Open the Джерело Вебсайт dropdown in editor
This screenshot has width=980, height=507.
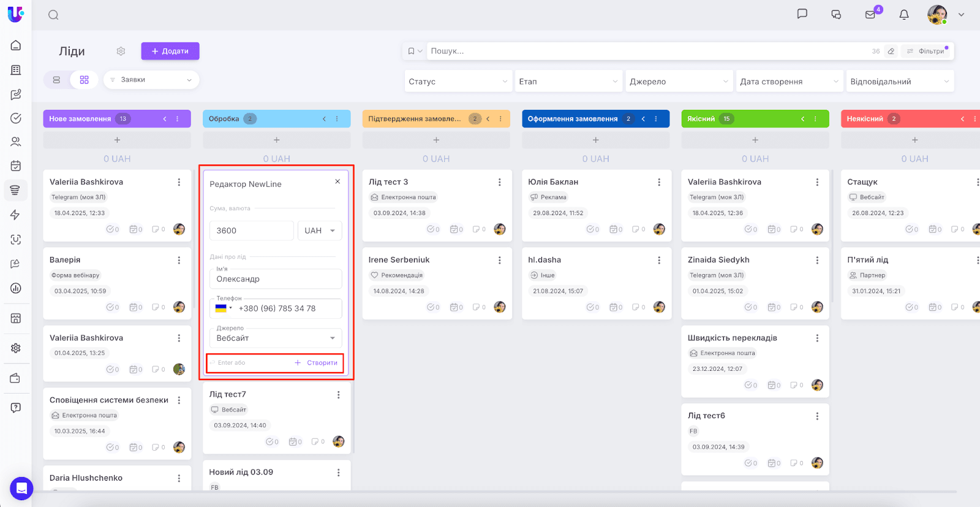point(276,338)
